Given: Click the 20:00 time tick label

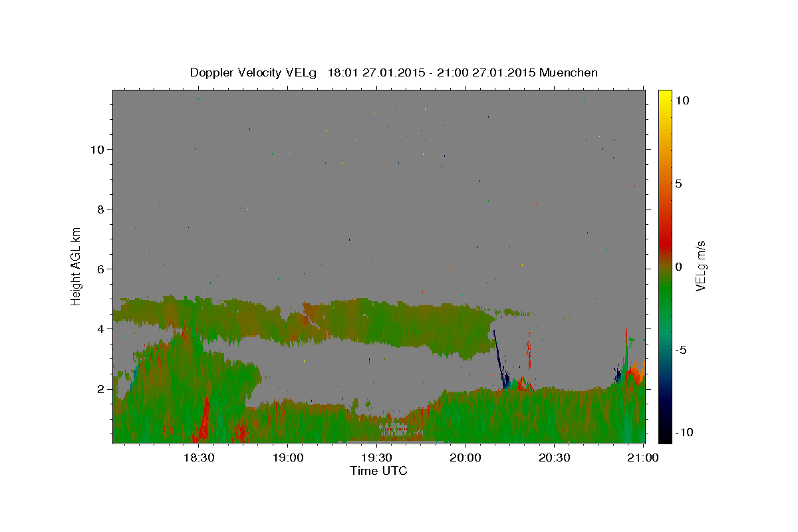Looking at the screenshot, I should pyautogui.click(x=465, y=458).
